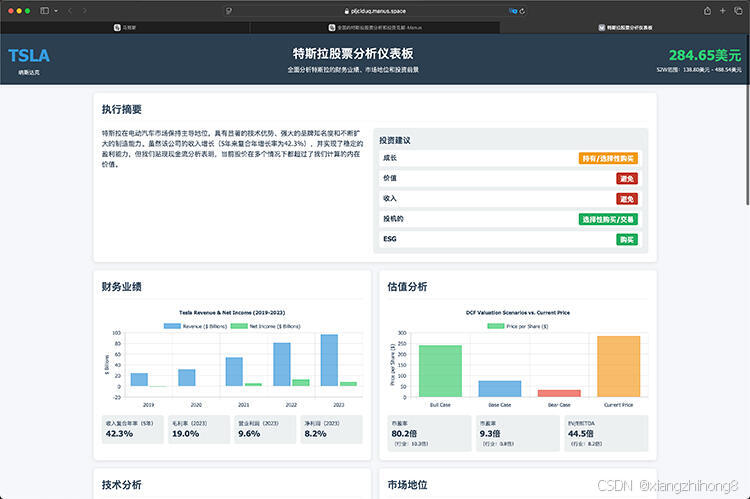Switch to the middle Manus browser tab
This screenshot has height=499, width=750.
[x=375, y=27]
